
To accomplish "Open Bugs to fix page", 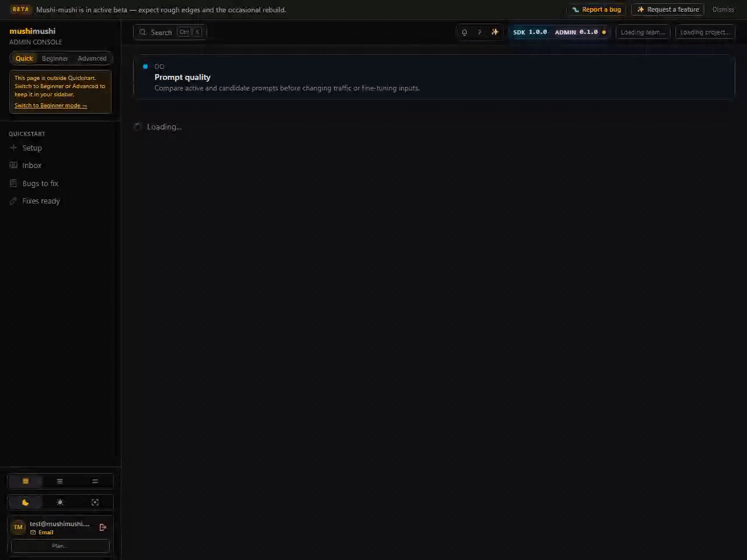I will (x=60, y=183).
